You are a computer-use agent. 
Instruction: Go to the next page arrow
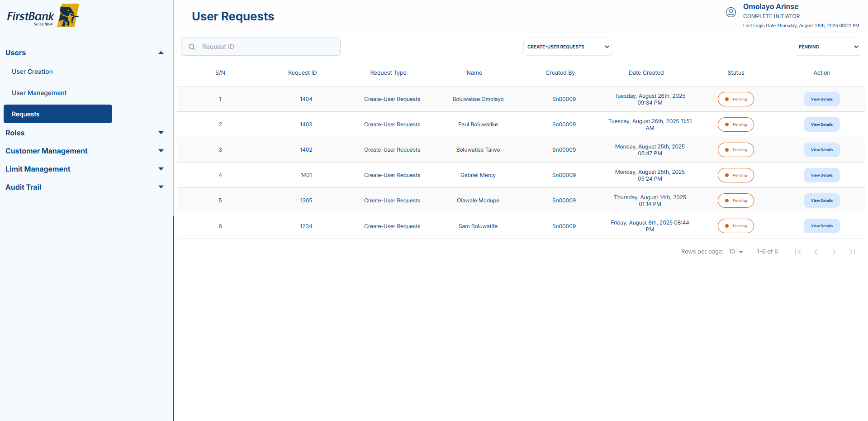click(x=834, y=252)
